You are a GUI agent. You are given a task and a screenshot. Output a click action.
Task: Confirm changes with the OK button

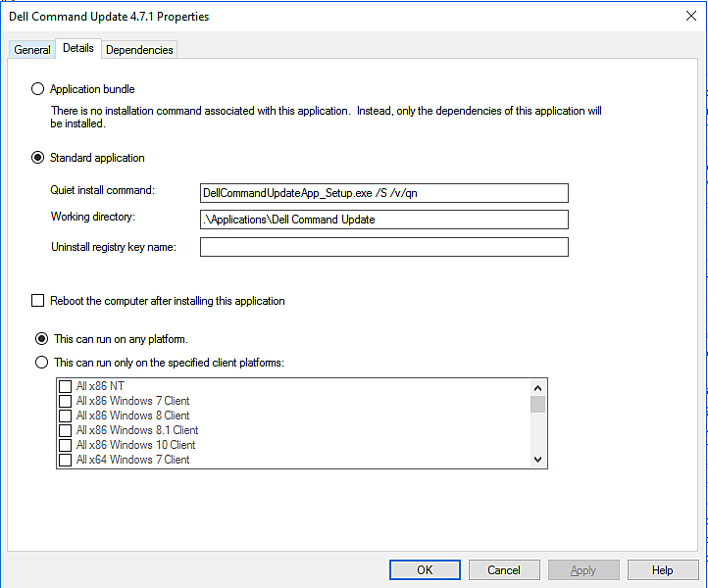[425, 570]
